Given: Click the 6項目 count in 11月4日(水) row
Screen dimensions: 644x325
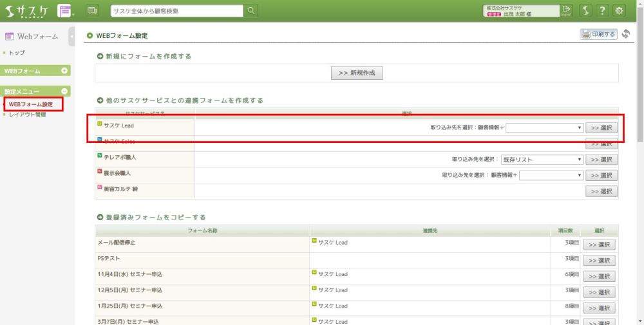Looking at the screenshot, I should point(572,274).
